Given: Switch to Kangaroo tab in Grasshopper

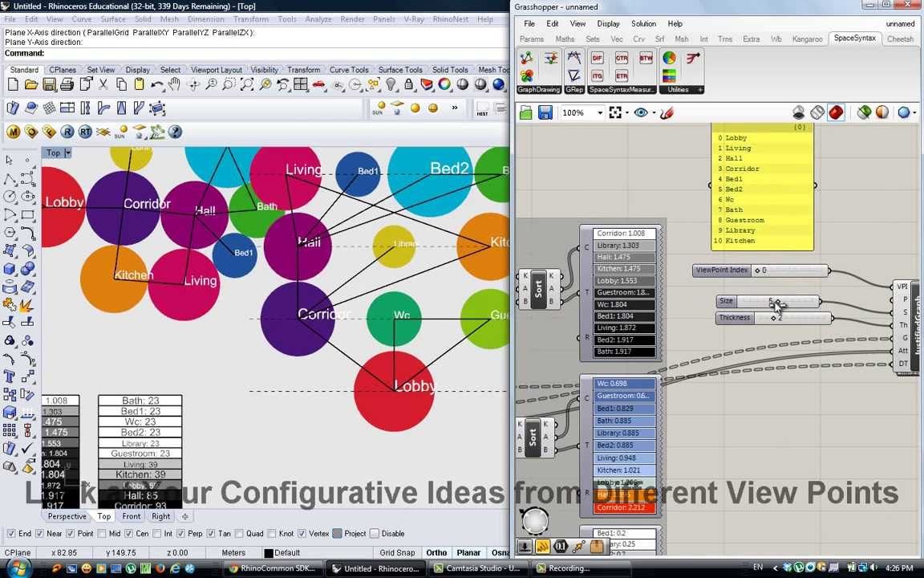Looking at the screenshot, I should [807, 39].
